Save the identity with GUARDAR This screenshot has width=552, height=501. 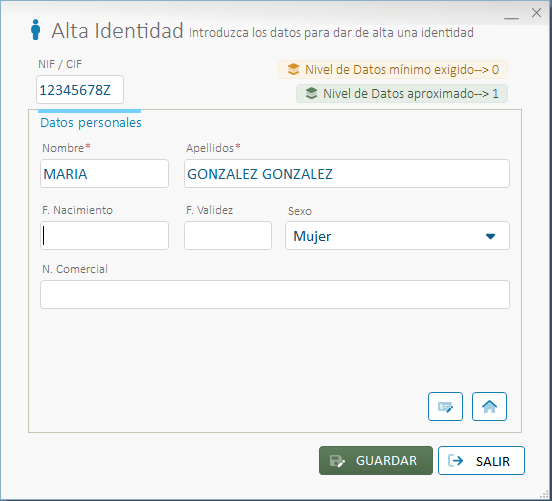click(376, 461)
